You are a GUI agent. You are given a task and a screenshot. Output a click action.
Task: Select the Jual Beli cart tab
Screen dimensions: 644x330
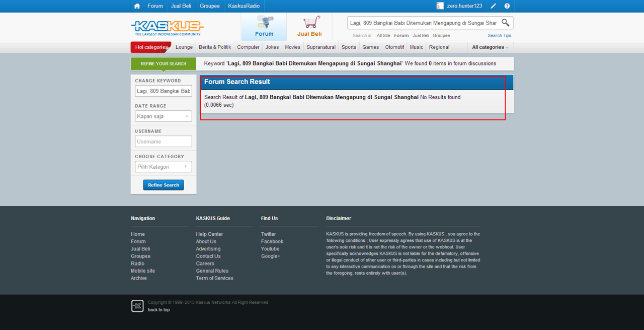coord(309,27)
